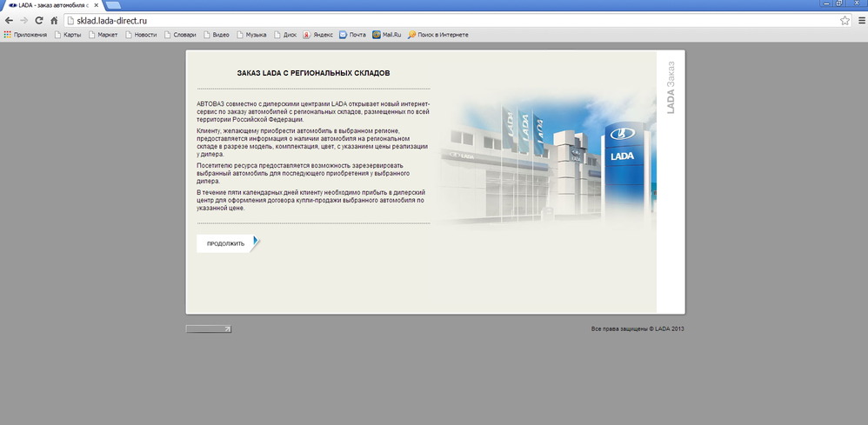Screen dimensions: 868x425
Task: Click the small gray button below the panel
Action: (209, 329)
